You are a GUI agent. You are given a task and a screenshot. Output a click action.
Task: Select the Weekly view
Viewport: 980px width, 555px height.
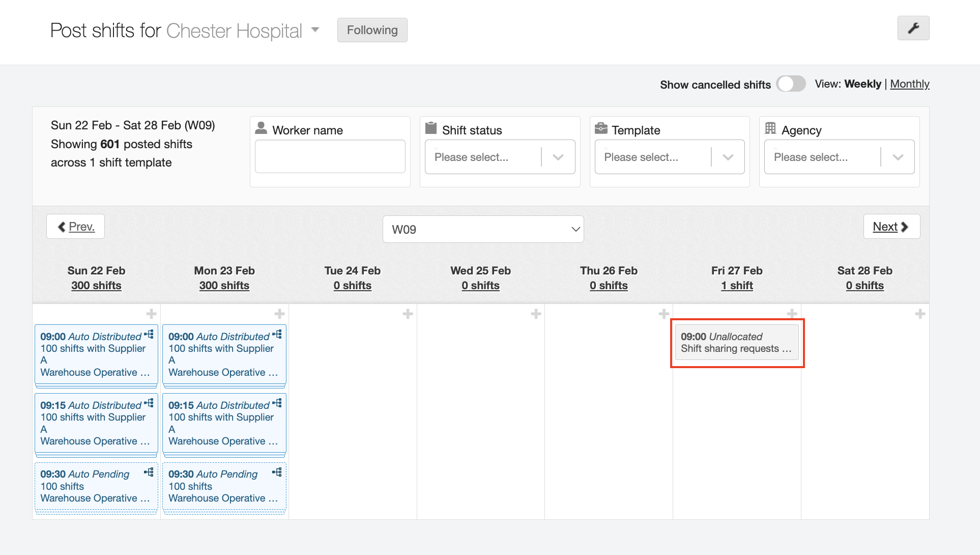[x=862, y=84]
